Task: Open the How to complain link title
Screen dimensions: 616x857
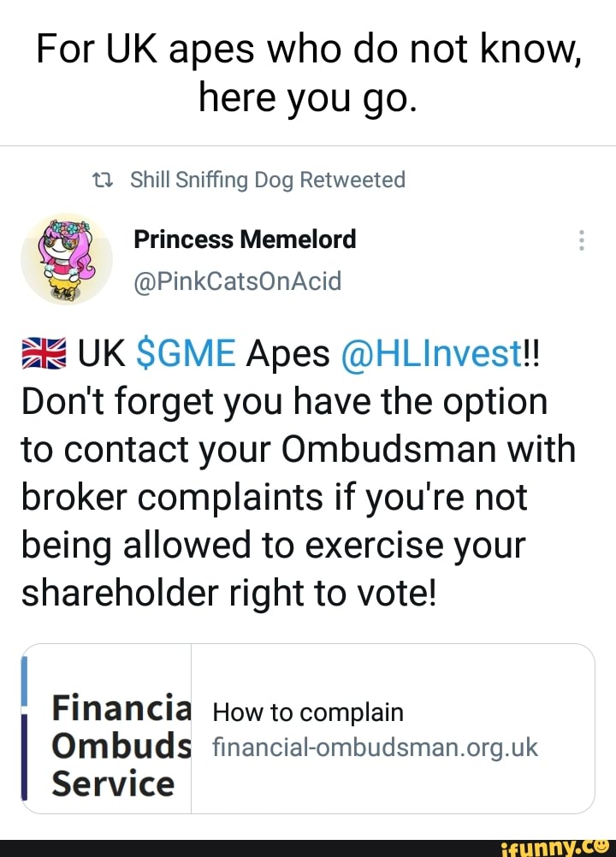Action: 307,712
